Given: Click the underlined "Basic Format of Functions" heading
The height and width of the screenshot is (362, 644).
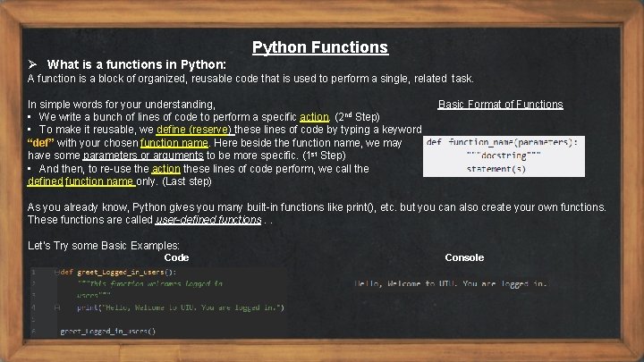Looking at the screenshot, I should (500, 105).
